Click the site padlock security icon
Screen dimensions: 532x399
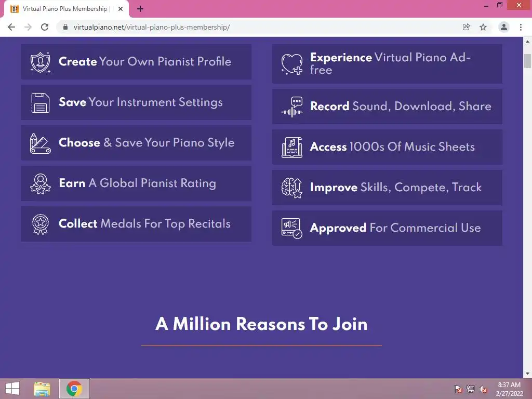coord(65,27)
